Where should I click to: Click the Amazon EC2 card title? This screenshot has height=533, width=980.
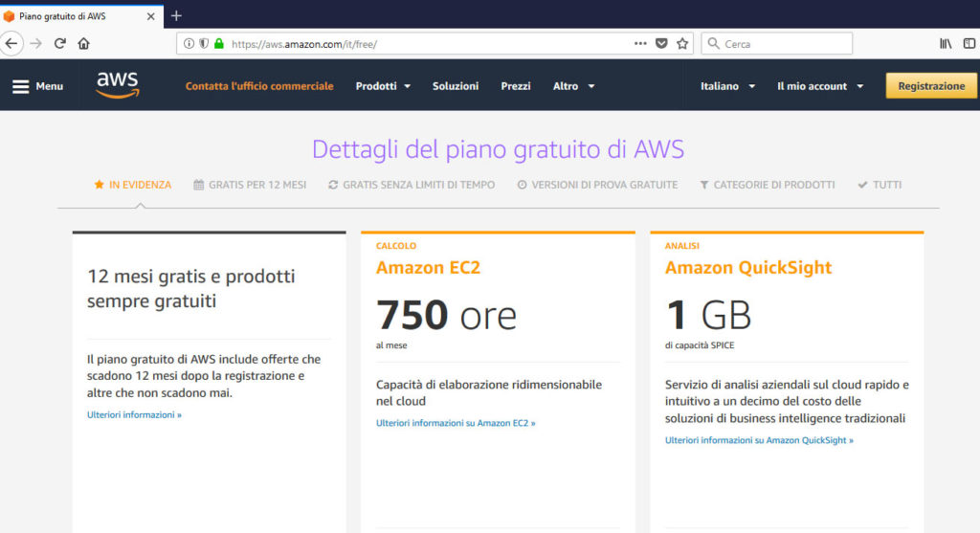[x=428, y=267]
